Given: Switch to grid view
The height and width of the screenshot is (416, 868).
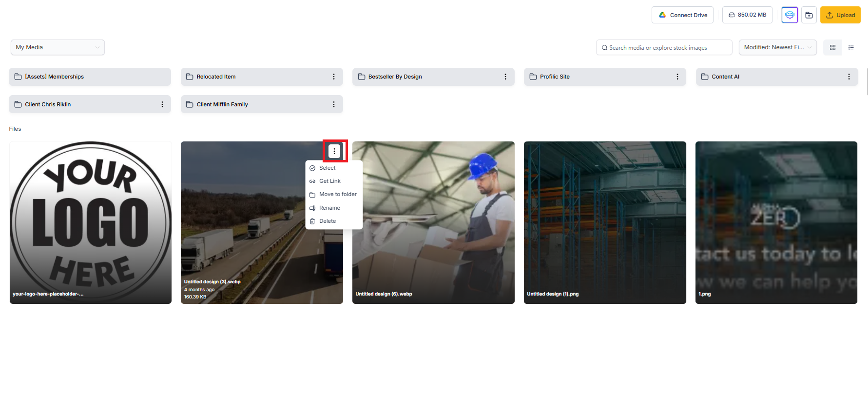Looking at the screenshot, I should (832, 47).
